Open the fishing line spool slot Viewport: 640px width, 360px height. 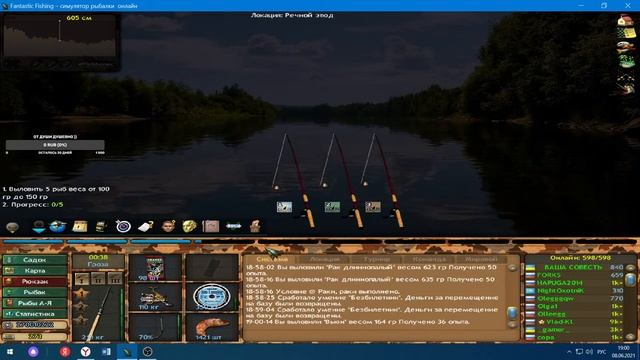click(211, 297)
